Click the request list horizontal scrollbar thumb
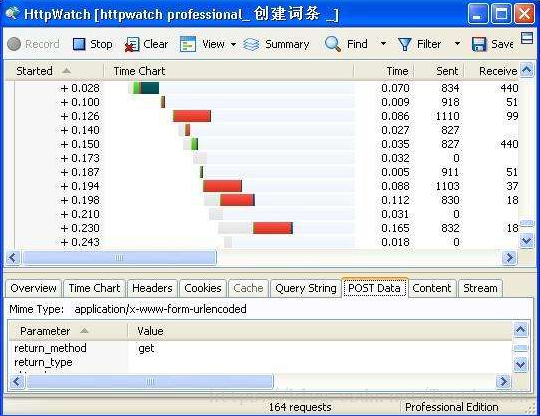 (x=119, y=258)
